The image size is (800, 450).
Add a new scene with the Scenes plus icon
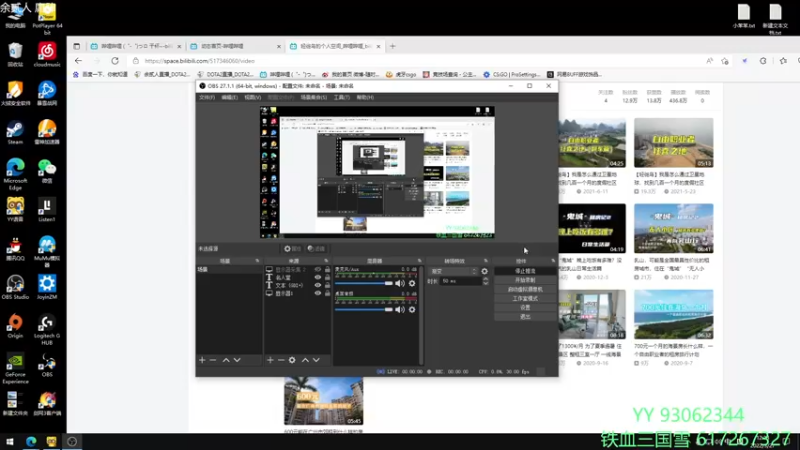(202, 360)
